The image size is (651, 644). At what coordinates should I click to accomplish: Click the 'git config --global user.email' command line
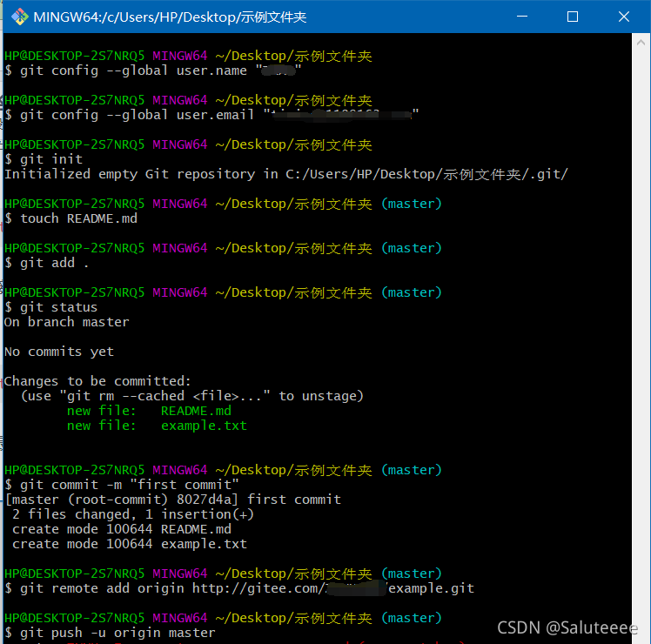(211, 115)
